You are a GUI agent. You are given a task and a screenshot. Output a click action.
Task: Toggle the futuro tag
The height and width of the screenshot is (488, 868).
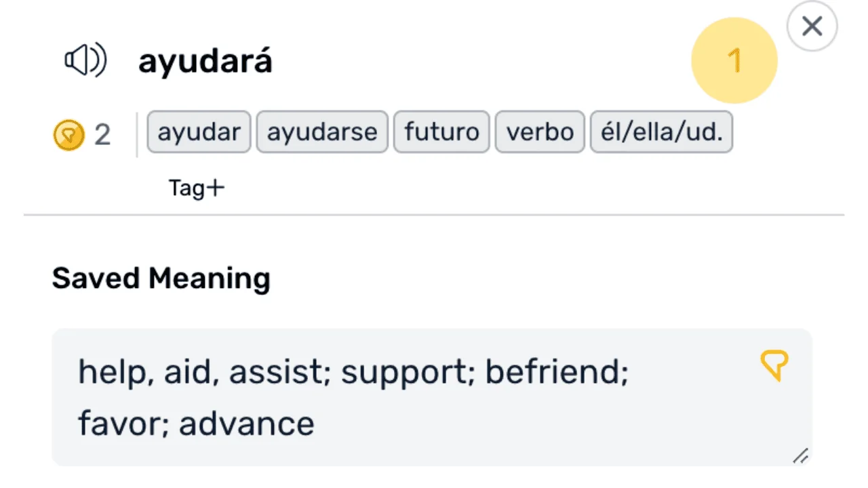click(441, 131)
